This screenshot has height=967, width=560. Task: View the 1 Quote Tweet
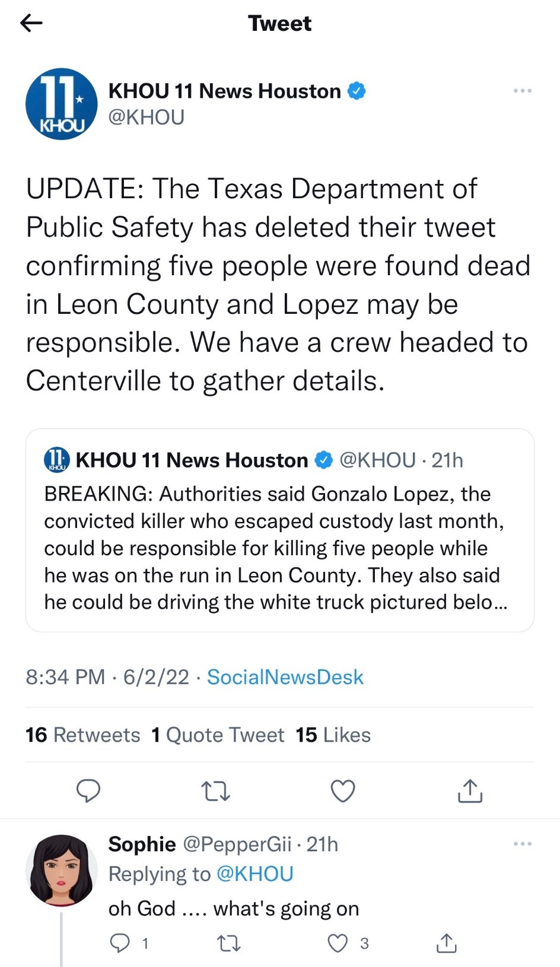pyautogui.click(x=218, y=735)
